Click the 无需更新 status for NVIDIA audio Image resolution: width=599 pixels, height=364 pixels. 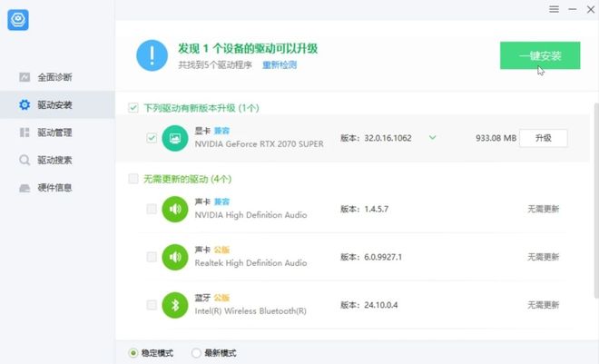tap(544, 209)
